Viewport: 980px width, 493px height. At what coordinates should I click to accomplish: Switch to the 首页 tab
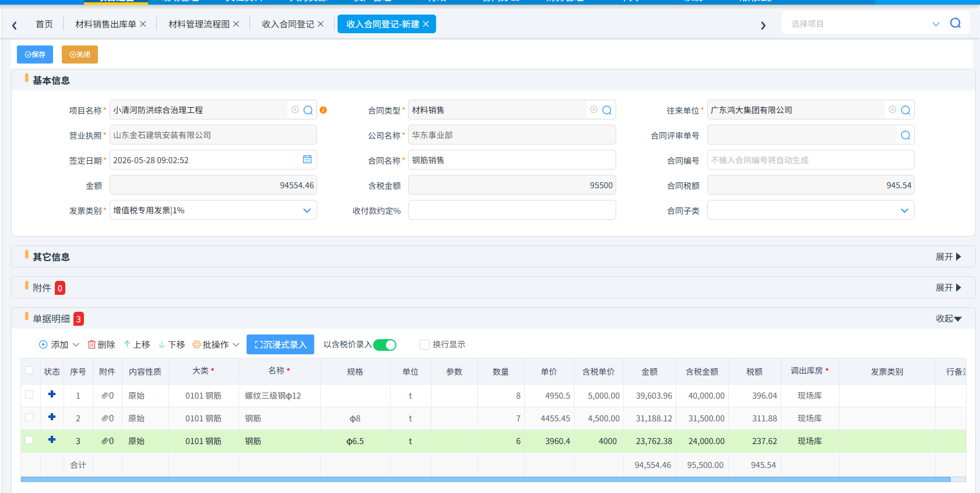pos(44,24)
